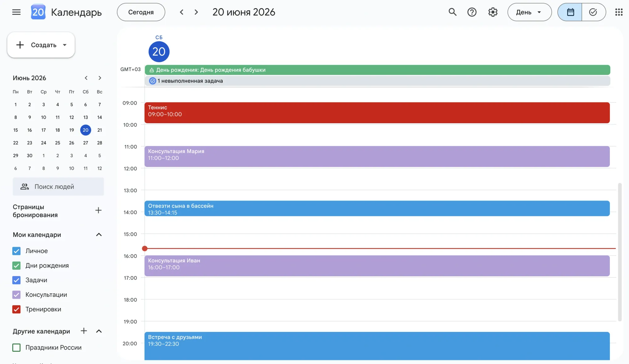The image size is (629, 364).
Task: Open the help question mark icon
Action: pos(472,12)
